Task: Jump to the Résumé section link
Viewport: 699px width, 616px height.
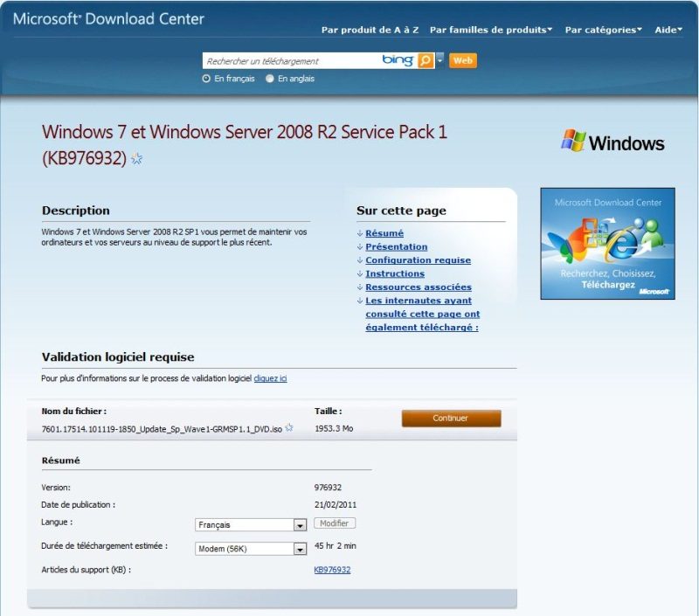Action: [x=384, y=233]
